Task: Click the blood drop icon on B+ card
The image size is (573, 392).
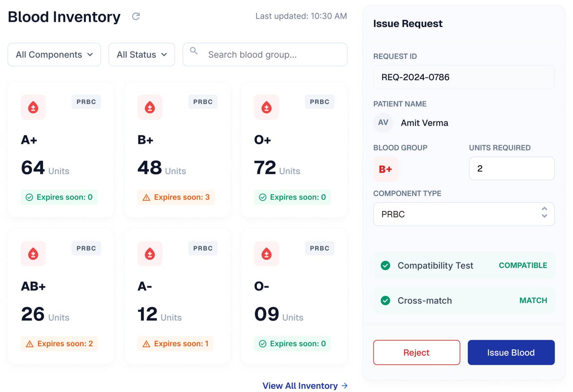Action: pyautogui.click(x=150, y=107)
